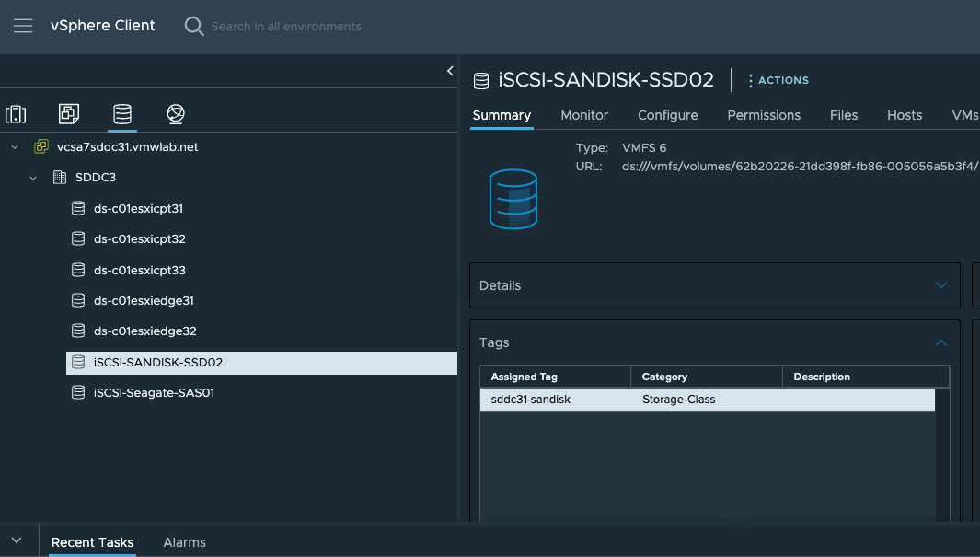Click the VMFS 6 type value
The width and height of the screenshot is (980, 557).
[644, 148]
